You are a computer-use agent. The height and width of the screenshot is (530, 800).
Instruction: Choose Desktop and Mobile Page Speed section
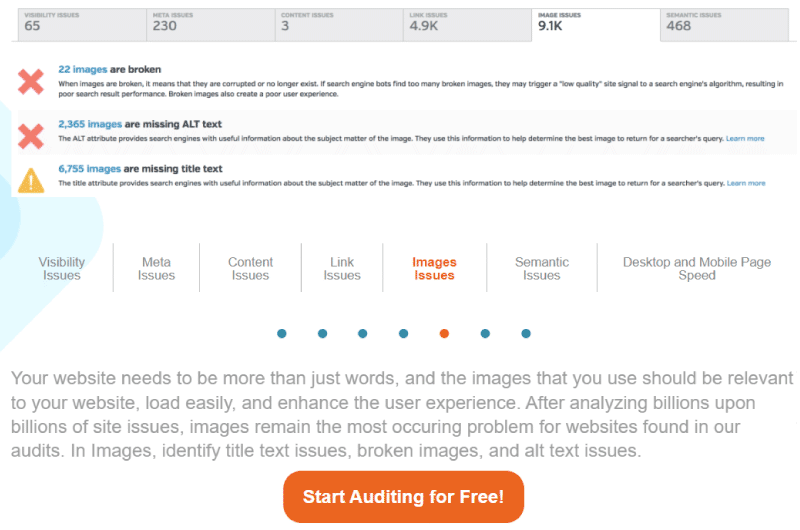click(697, 268)
